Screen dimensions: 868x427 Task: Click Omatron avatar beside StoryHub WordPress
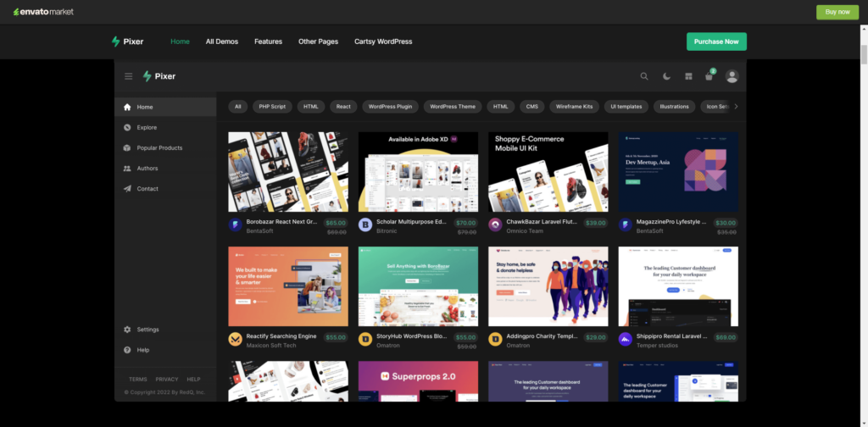365,340
